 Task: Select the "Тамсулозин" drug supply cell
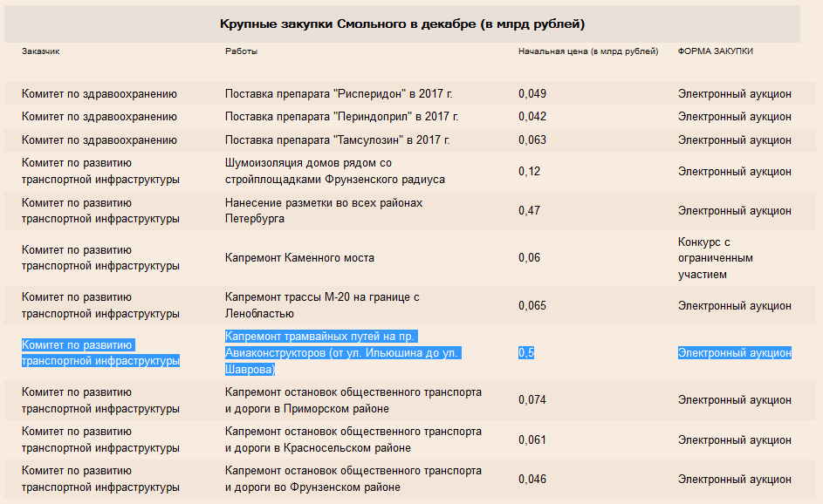(337, 140)
